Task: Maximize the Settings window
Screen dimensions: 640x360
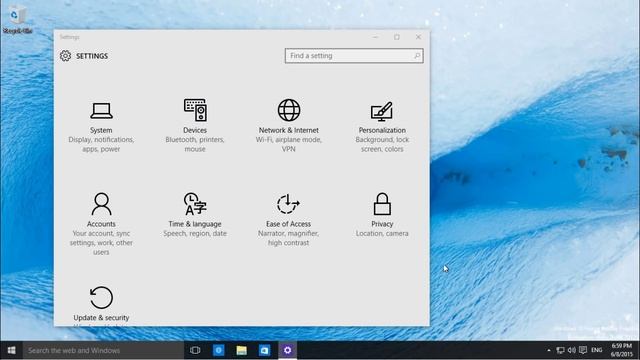Action: click(397, 37)
